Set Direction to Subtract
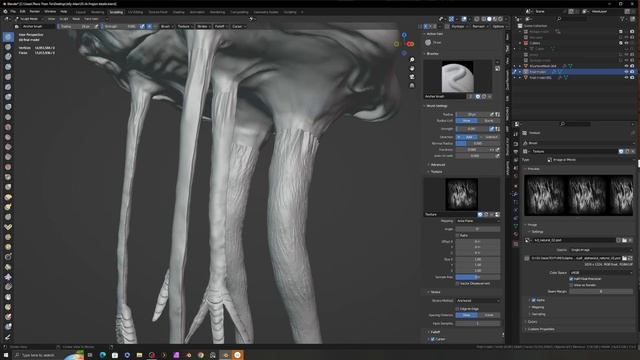This screenshot has width=640, height=360. (489, 137)
